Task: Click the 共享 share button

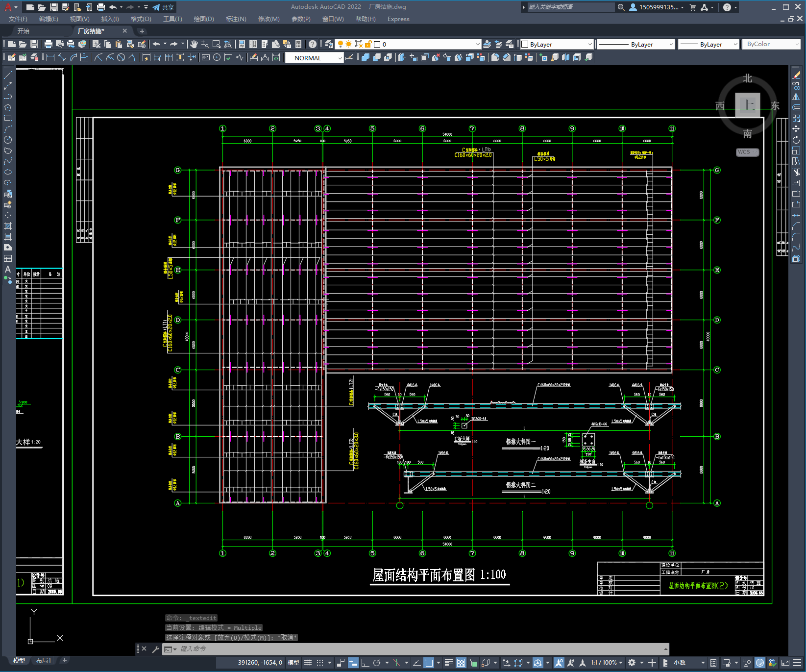Action: tap(163, 7)
